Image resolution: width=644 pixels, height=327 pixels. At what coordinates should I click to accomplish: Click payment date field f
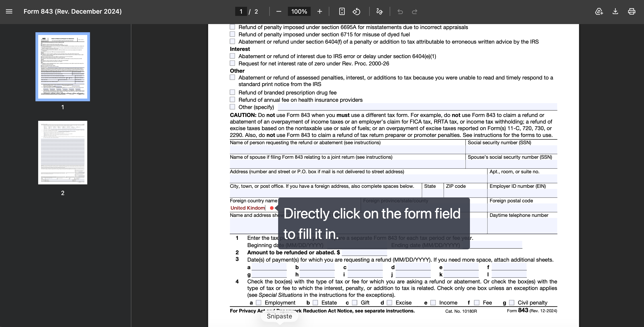pyautogui.click(x=509, y=267)
